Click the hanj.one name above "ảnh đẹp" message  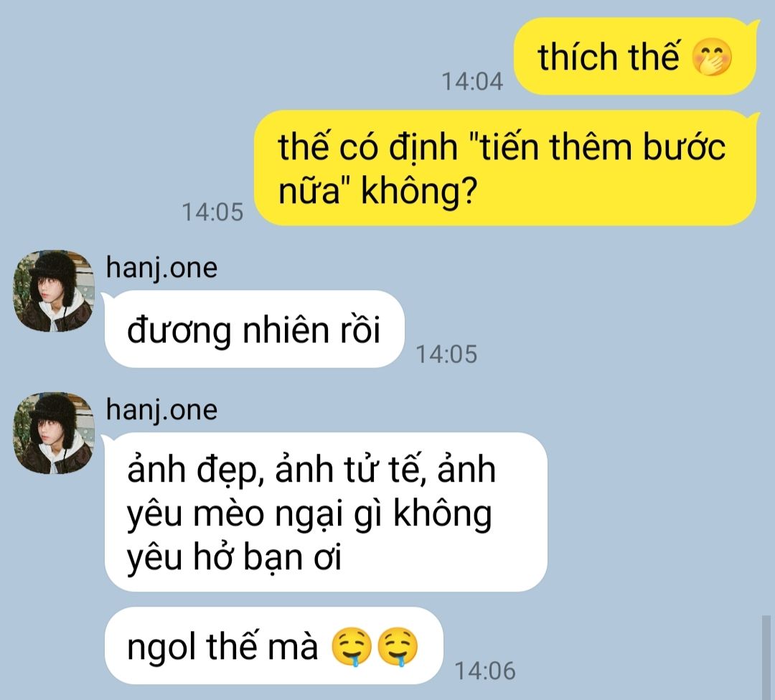[x=161, y=410]
